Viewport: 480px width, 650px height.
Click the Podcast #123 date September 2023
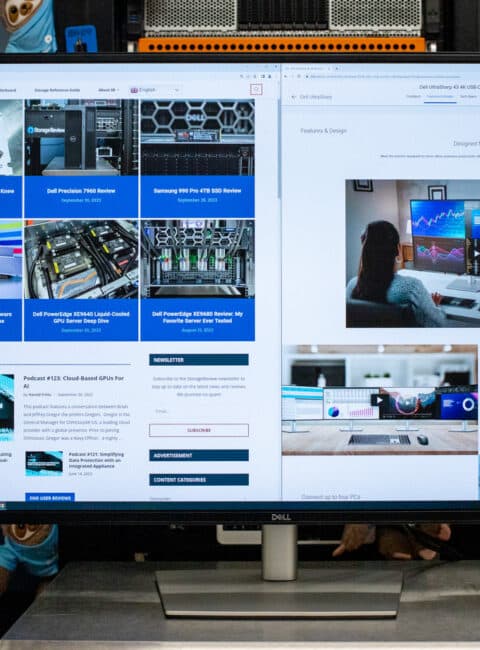point(75,395)
